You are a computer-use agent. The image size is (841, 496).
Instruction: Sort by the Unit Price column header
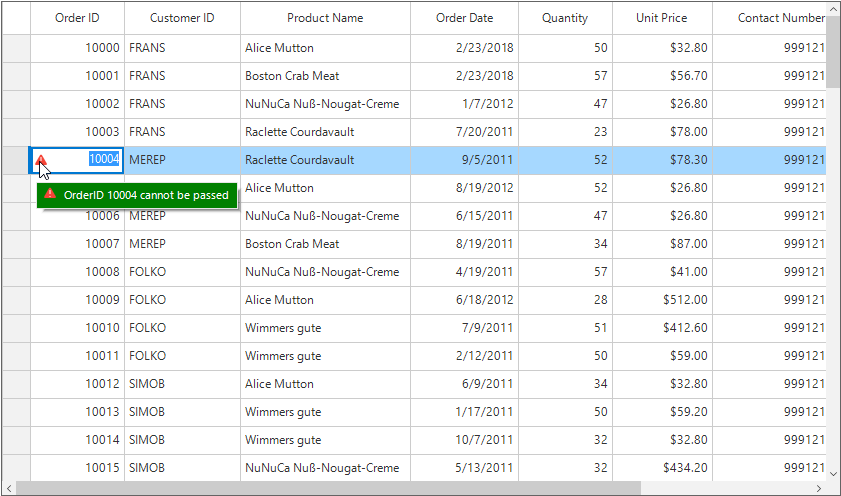tap(662, 18)
